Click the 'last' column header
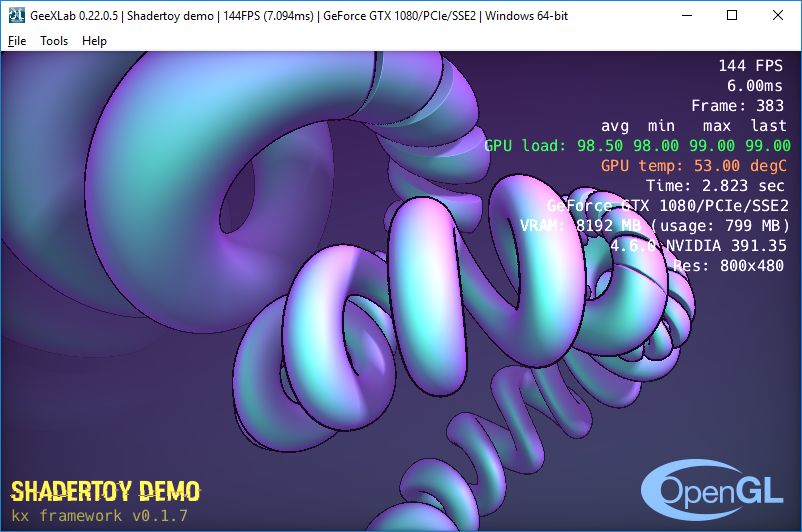The image size is (802, 532). tap(768, 126)
